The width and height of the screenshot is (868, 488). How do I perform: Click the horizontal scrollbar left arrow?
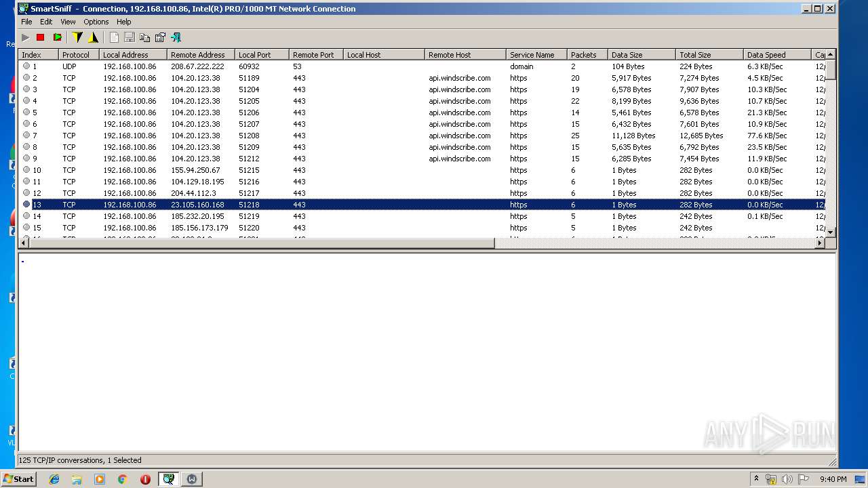click(24, 243)
